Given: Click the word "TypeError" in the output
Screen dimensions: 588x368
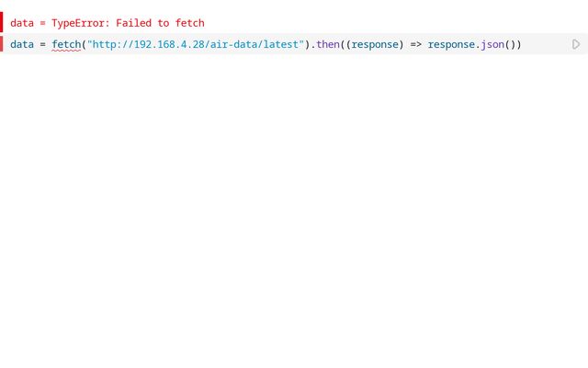Looking at the screenshot, I should point(78,23).
